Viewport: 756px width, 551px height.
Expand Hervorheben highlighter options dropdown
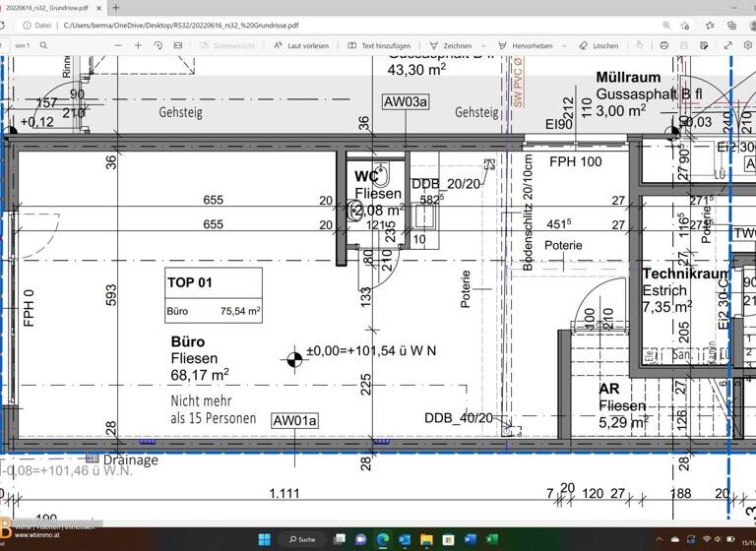coord(562,45)
